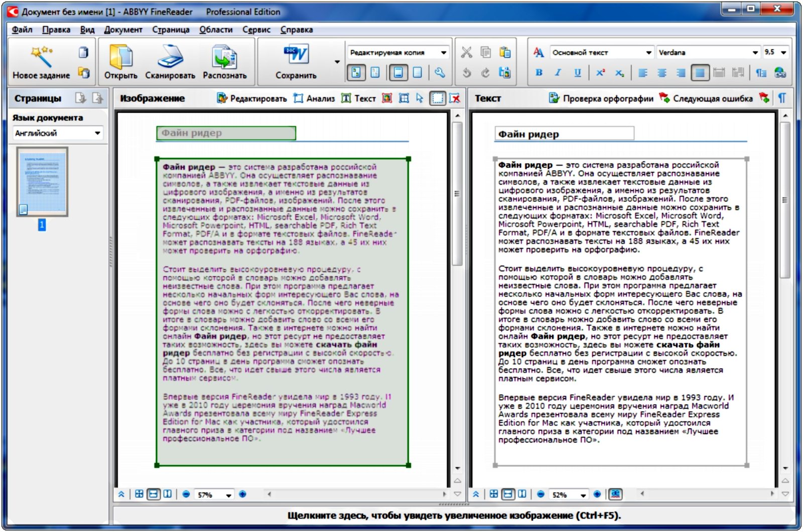Zoom in within the Text pane
The height and width of the screenshot is (532, 803).
(597, 494)
